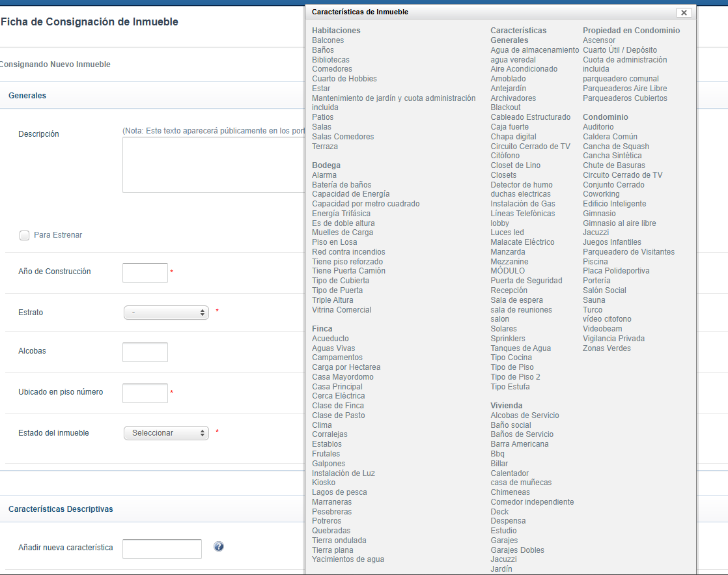Click Características Descriptivas section header
Image resolution: width=728 pixels, height=575 pixels.
click(61, 509)
